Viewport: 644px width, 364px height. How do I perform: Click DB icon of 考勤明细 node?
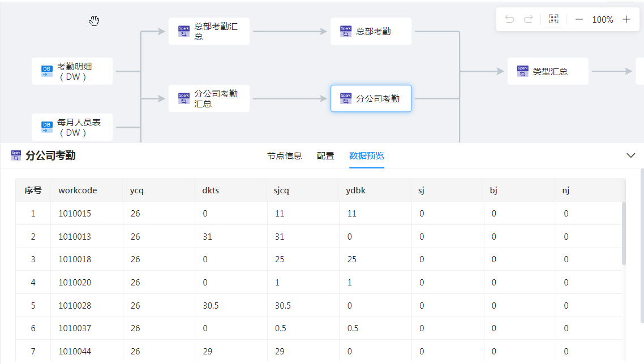pyautogui.click(x=46, y=71)
